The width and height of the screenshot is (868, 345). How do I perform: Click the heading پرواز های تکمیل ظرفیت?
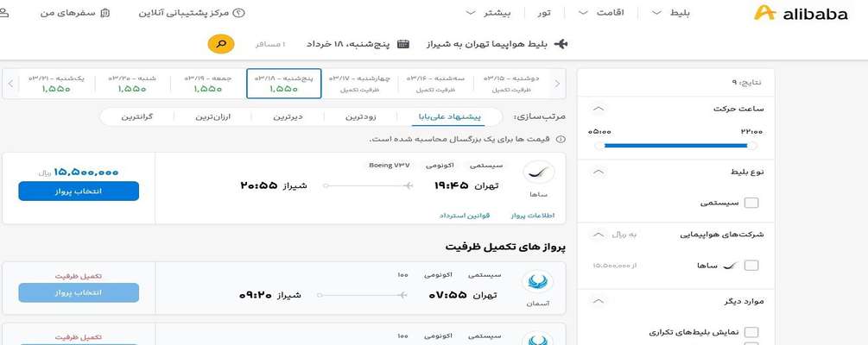505,247
